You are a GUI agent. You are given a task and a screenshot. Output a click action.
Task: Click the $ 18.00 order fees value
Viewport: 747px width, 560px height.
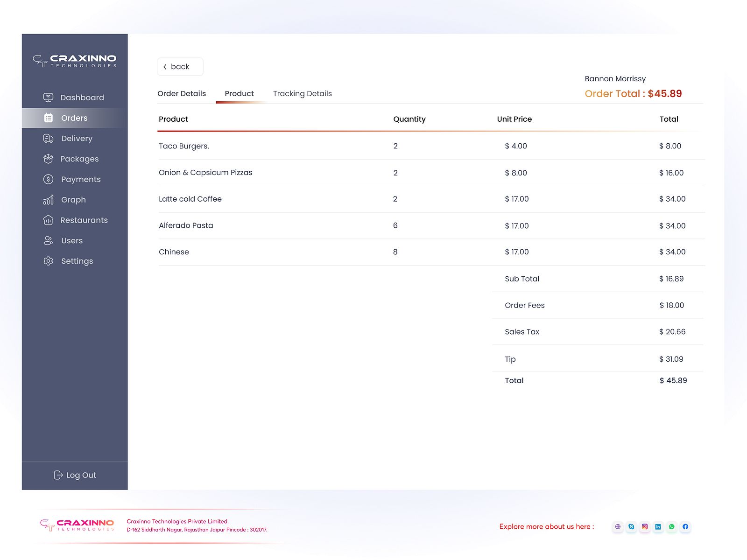coord(672,305)
